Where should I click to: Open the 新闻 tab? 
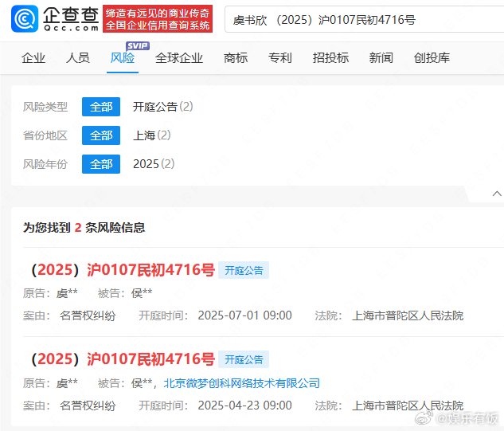381,58
